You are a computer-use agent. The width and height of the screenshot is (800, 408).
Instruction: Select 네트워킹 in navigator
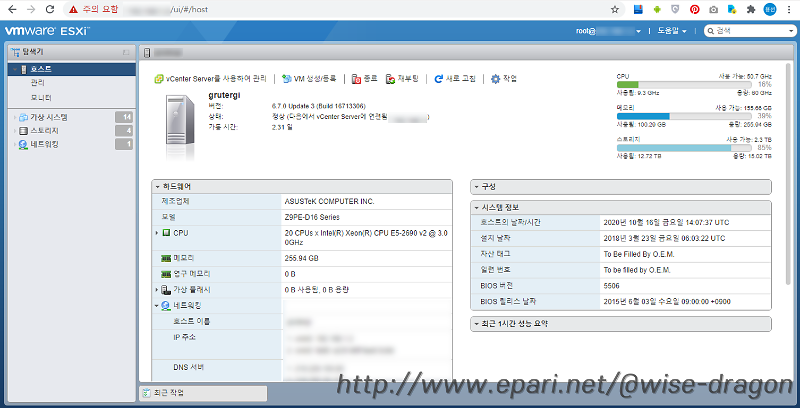[x=44, y=144]
